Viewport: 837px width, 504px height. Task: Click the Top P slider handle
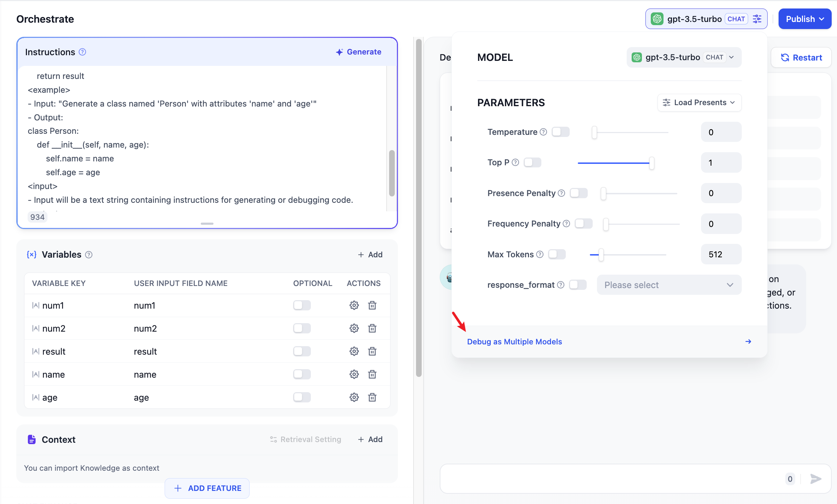click(651, 163)
